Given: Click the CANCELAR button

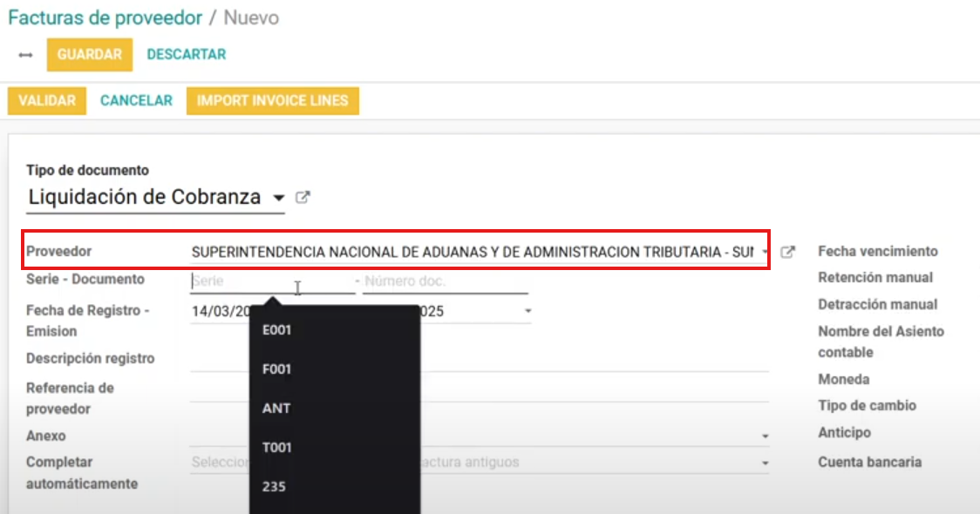Looking at the screenshot, I should (136, 100).
